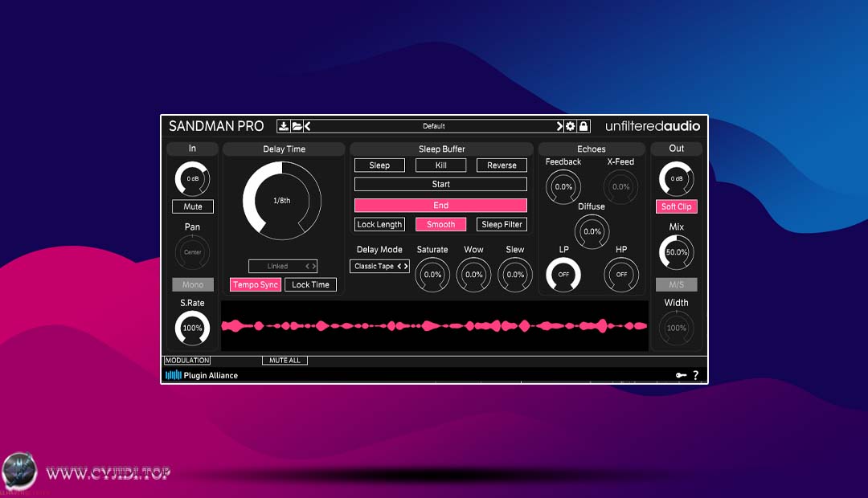
Task: Open the Linked dropdown
Action: coord(283,266)
